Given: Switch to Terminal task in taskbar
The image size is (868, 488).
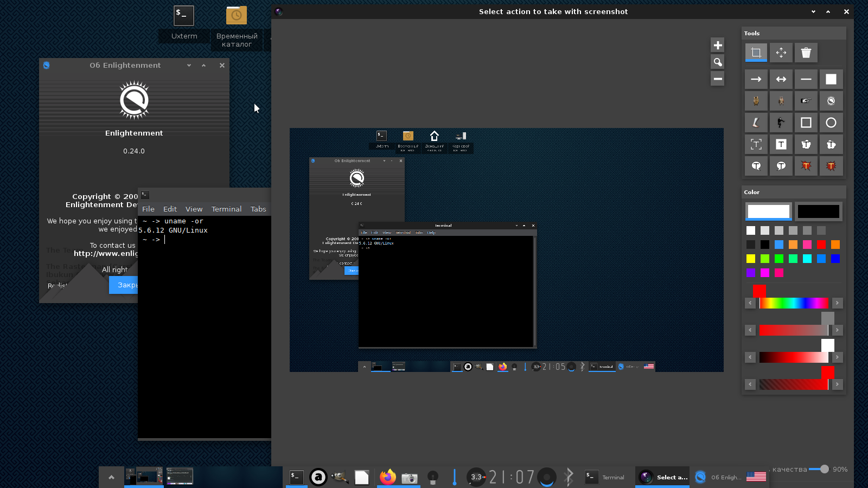Looking at the screenshot, I should 604,477.
